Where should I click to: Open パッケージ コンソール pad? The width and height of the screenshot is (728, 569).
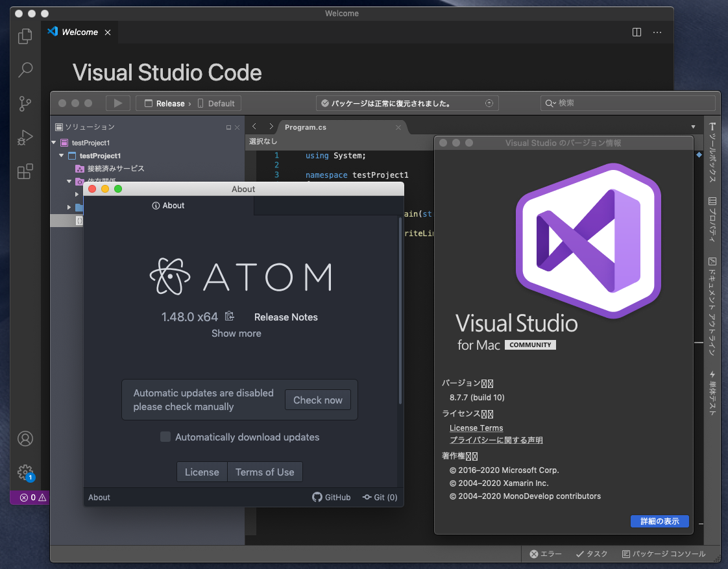(x=664, y=553)
